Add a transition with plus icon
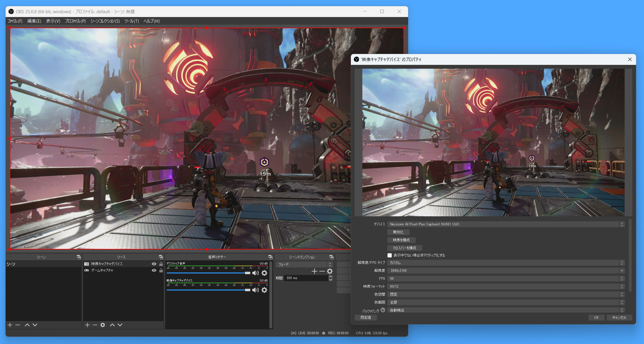This screenshot has width=644, height=344. 314,271
